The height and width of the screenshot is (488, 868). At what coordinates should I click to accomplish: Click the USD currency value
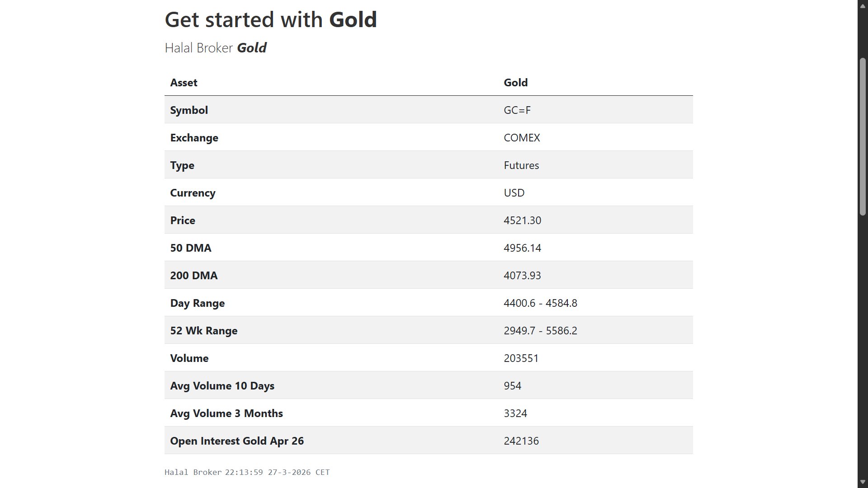pos(514,193)
